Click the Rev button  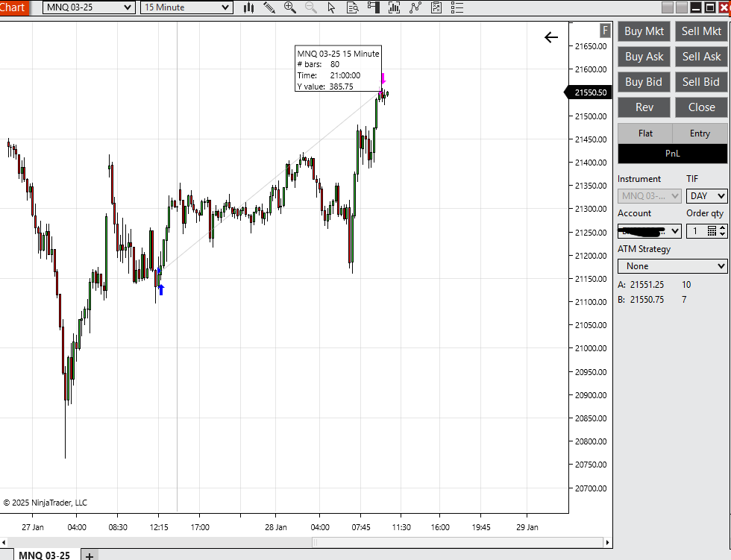pos(644,107)
